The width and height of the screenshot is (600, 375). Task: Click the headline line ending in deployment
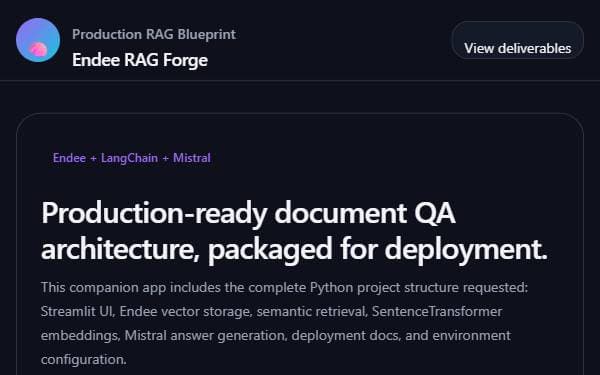tap(294, 249)
